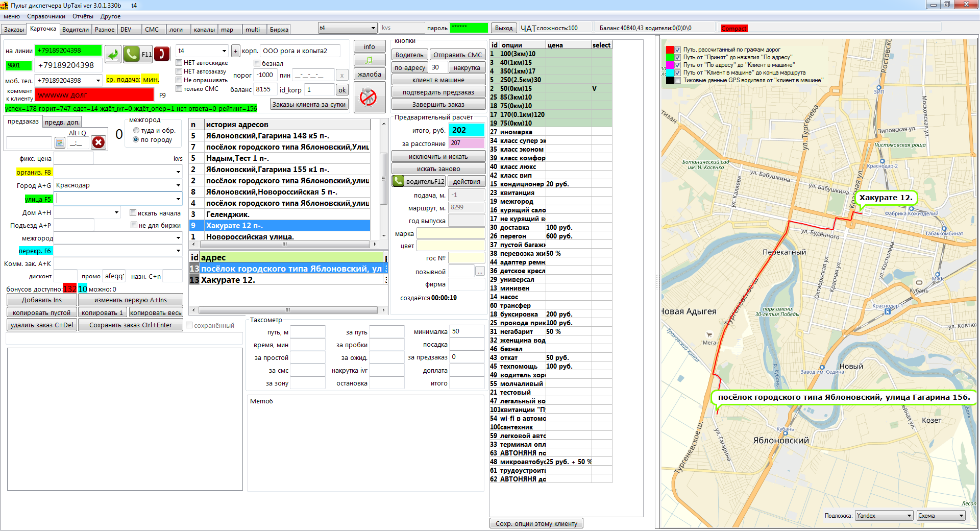Answer call with green phone F11 button
980x531 pixels.
coord(137,54)
